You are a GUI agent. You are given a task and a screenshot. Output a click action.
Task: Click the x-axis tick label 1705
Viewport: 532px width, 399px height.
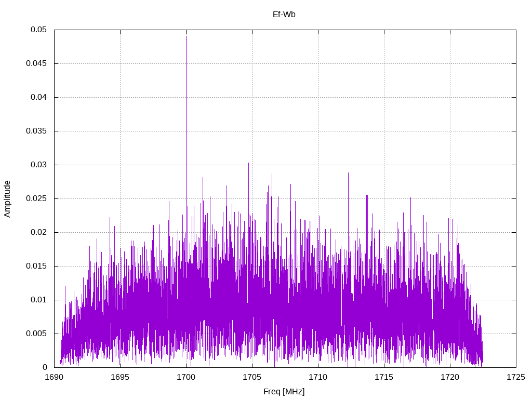tap(252, 377)
